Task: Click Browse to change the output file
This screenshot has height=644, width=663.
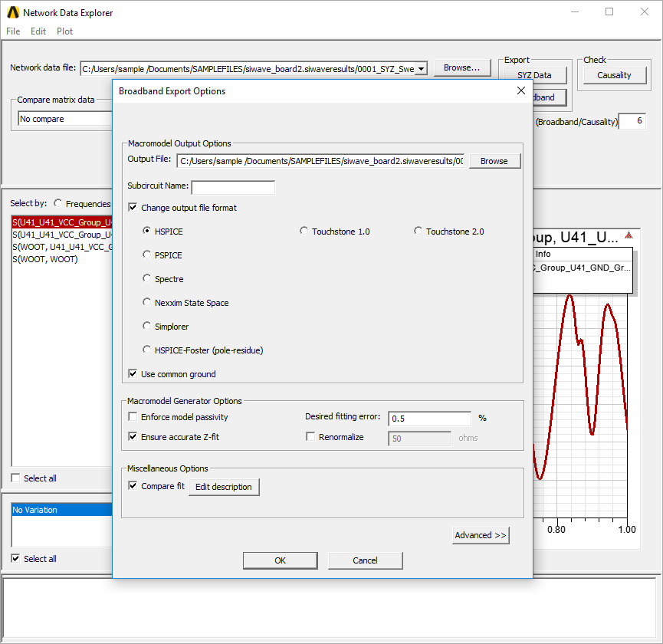Action: tap(494, 161)
